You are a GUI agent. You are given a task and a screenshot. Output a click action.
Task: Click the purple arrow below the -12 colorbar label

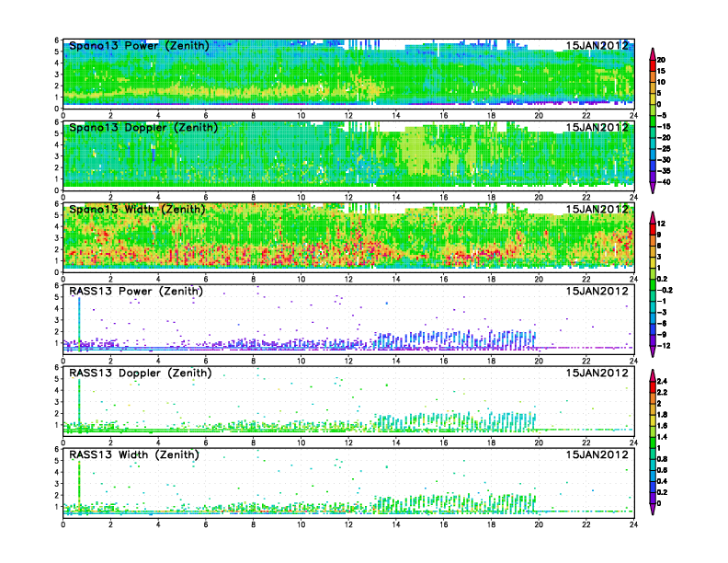pos(653,351)
